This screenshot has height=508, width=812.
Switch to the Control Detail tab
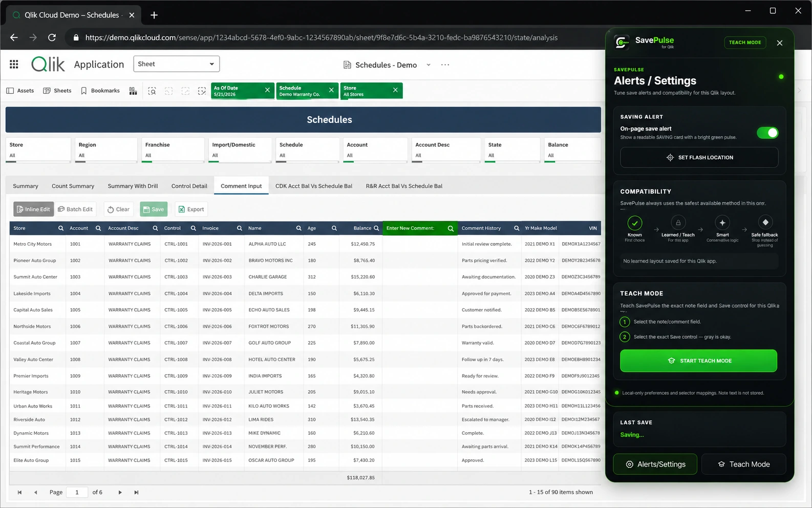point(189,186)
